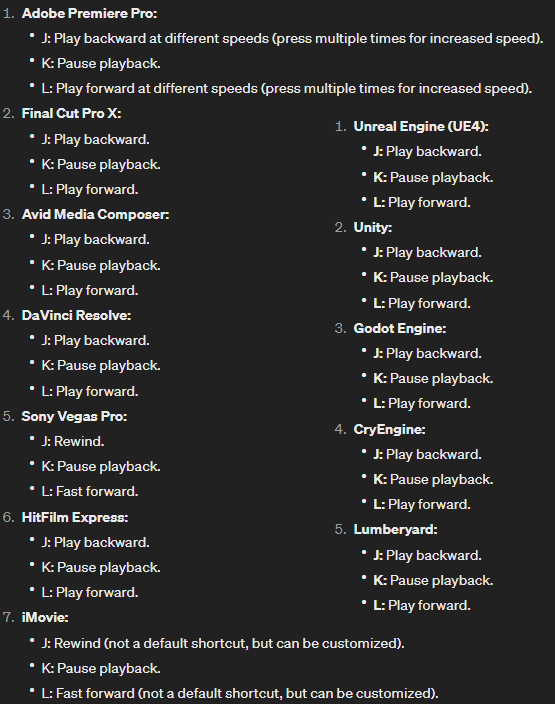
Task: Click the HitFilm Express heading
Action: click(x=75, y=518)
